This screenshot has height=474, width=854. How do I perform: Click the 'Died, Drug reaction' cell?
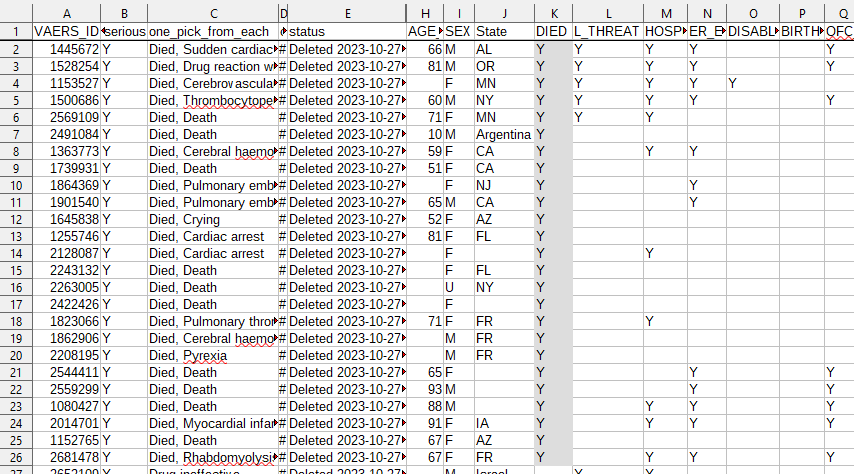[x=213, y=66]
